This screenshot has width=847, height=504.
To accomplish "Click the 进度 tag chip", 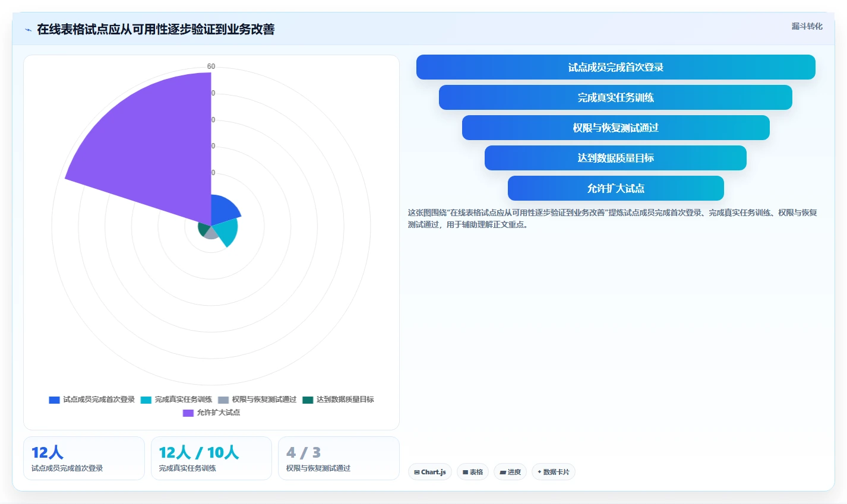I will coord(510,472).
